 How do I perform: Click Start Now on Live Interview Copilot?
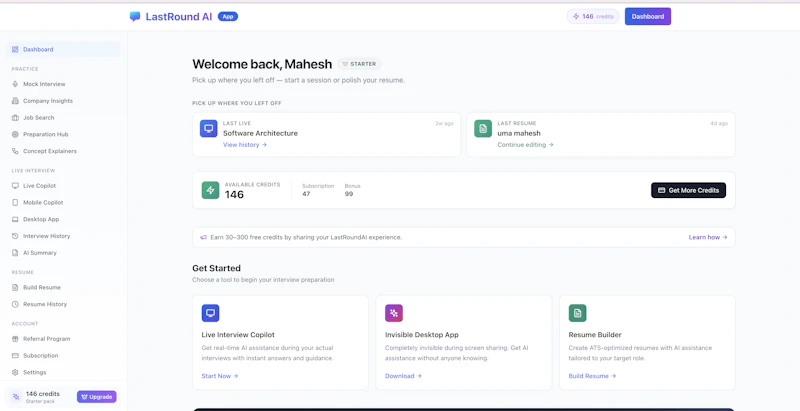pos(220,376)
